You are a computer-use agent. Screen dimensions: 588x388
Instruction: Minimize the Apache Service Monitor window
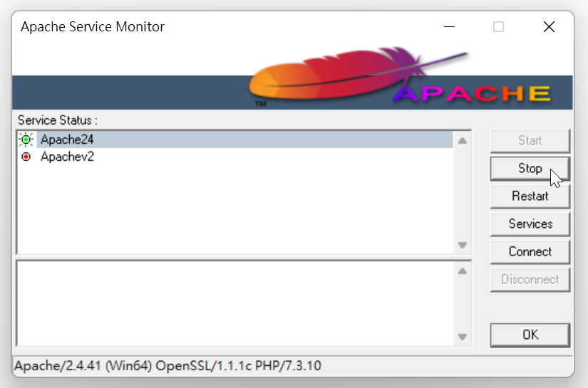pos(449,27)
